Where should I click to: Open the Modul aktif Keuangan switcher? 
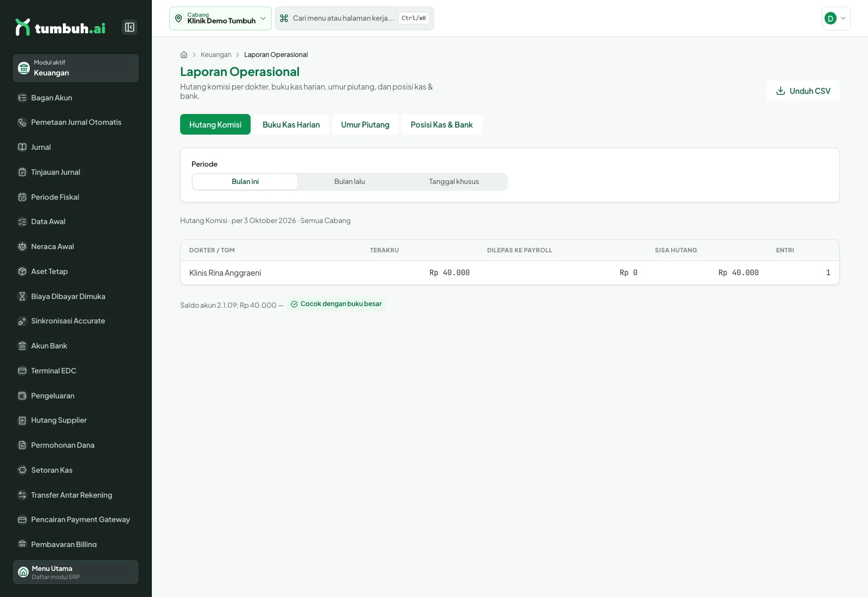[75, 68]
